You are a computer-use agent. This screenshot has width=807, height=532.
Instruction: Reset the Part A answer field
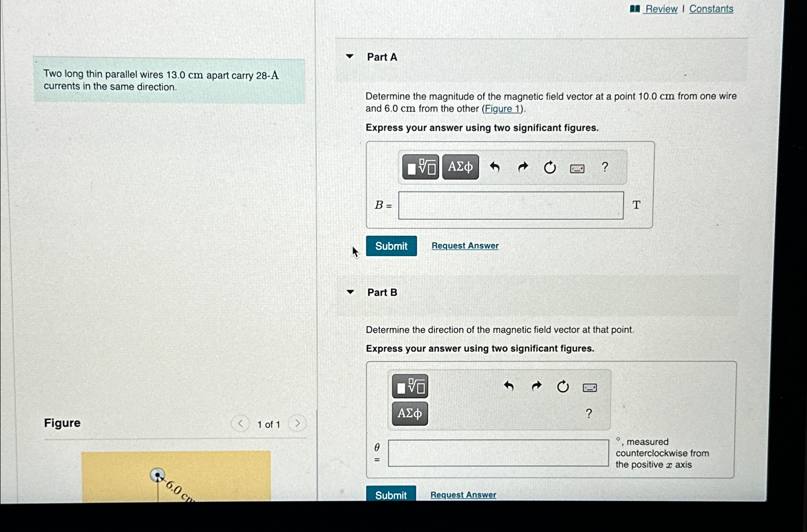[x=550, y=167]
